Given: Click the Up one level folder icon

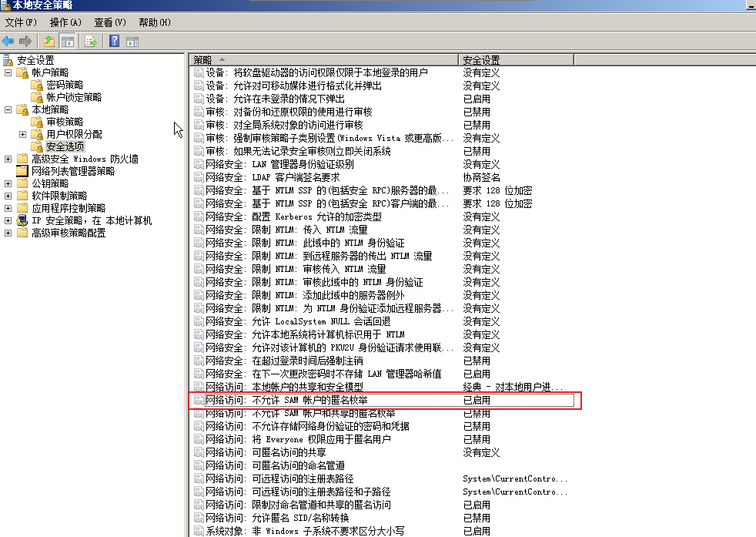Looking at the screenshot, I should pyautogui.click(x=49, y=42).
